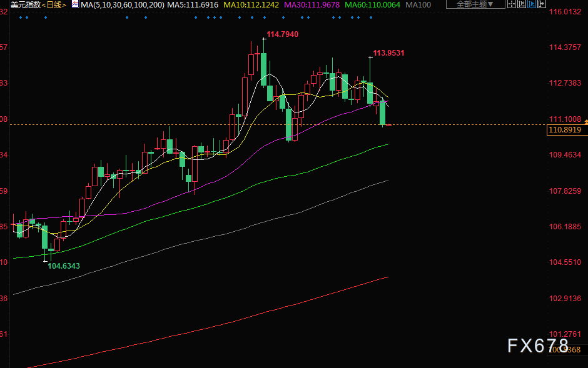This screenshot has height=368, width=588.
Task: Click the 104.6343 low price marker
Action: 64,266
